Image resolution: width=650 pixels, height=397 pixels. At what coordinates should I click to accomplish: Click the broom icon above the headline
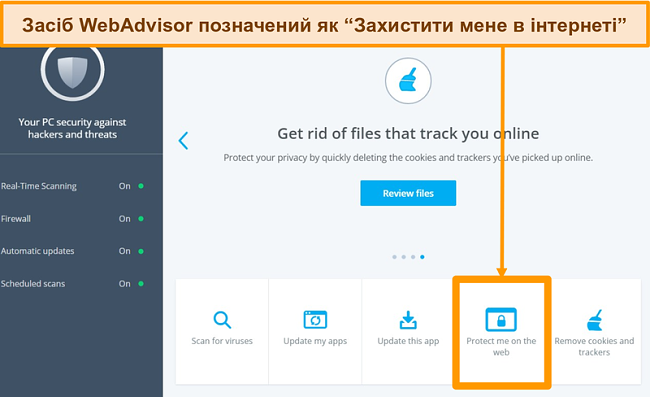coord(408,80)
